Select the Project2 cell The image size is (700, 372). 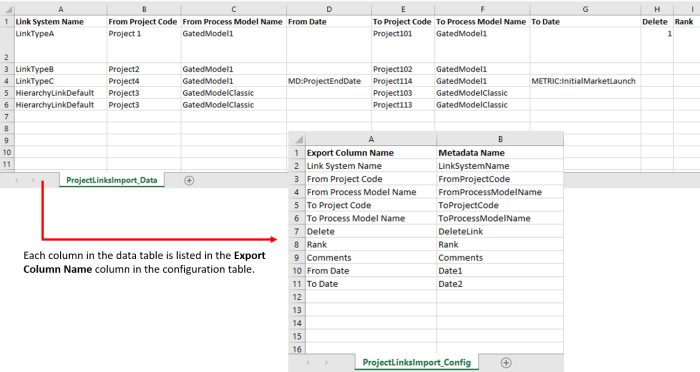144,69
